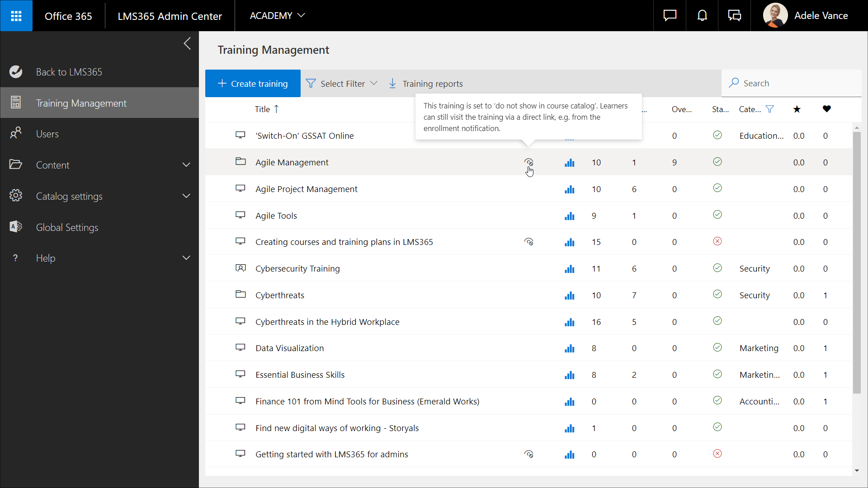Viewport: 868px width, 488px height.
Task: Click hidden-eye icon on Getting started row
Action: (x=528, y=455)
